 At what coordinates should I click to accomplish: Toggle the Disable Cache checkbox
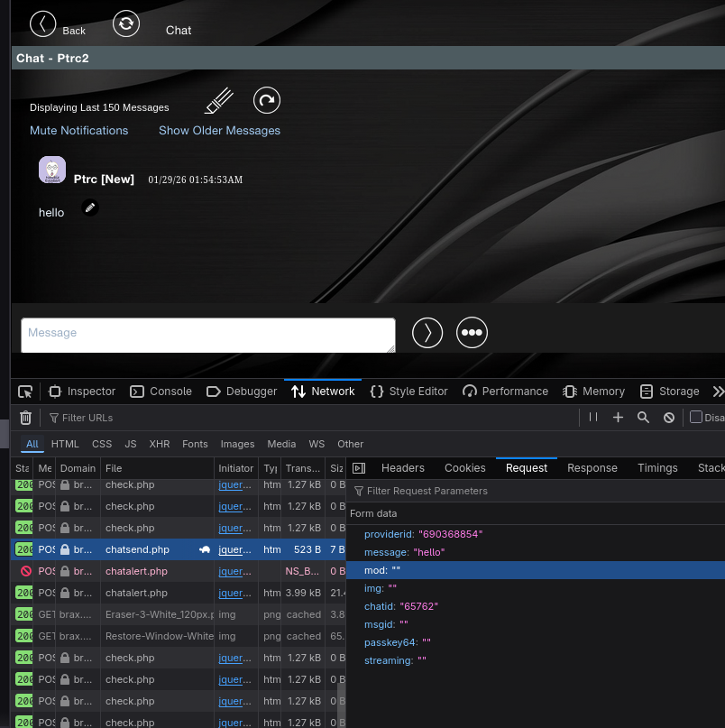(x=696, y=417)
